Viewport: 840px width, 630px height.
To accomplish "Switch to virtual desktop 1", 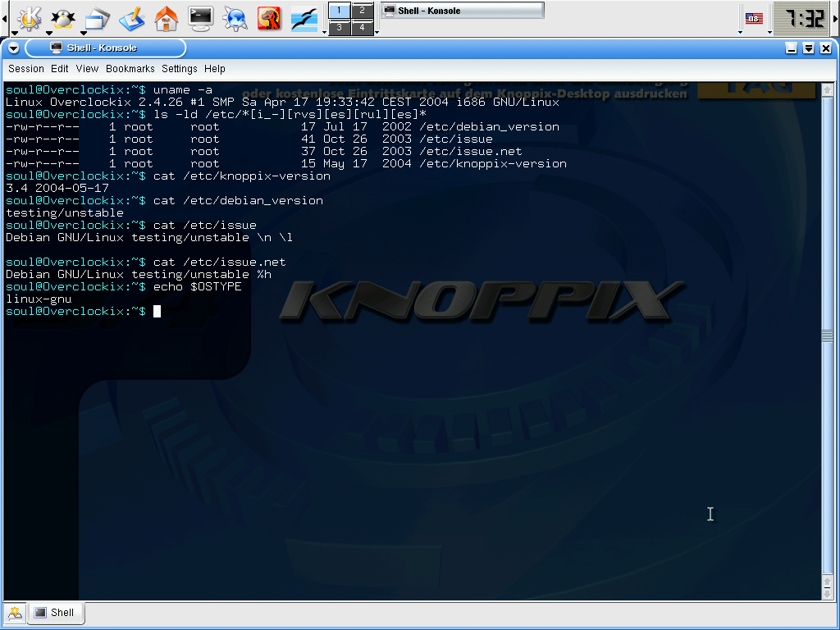I will click(339, 10).
